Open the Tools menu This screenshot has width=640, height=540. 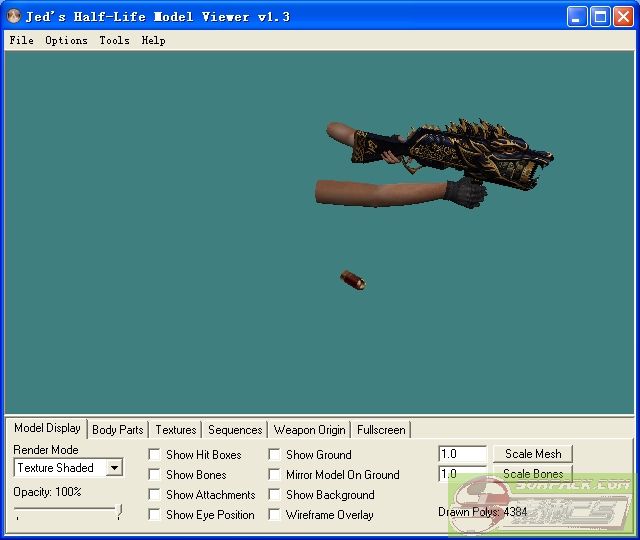click(x=114, y=41)
